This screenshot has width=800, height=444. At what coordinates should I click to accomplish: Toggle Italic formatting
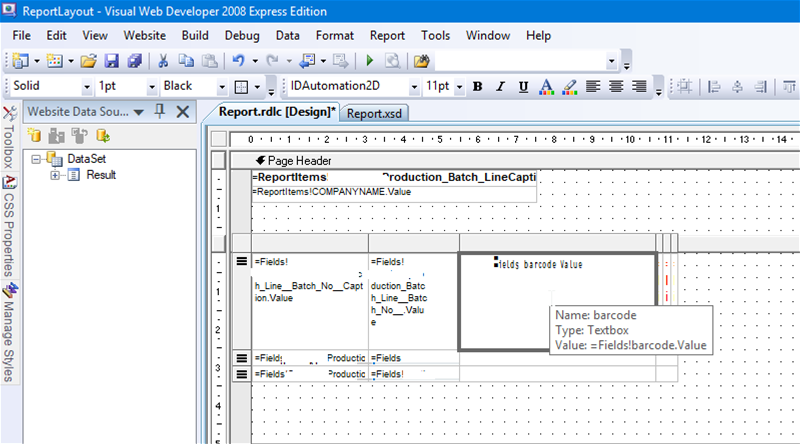click(501, 87)
